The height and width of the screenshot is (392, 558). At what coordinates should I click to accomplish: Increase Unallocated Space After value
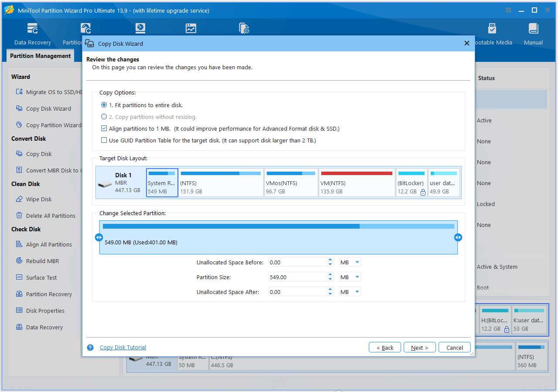[x=330, y=290]
